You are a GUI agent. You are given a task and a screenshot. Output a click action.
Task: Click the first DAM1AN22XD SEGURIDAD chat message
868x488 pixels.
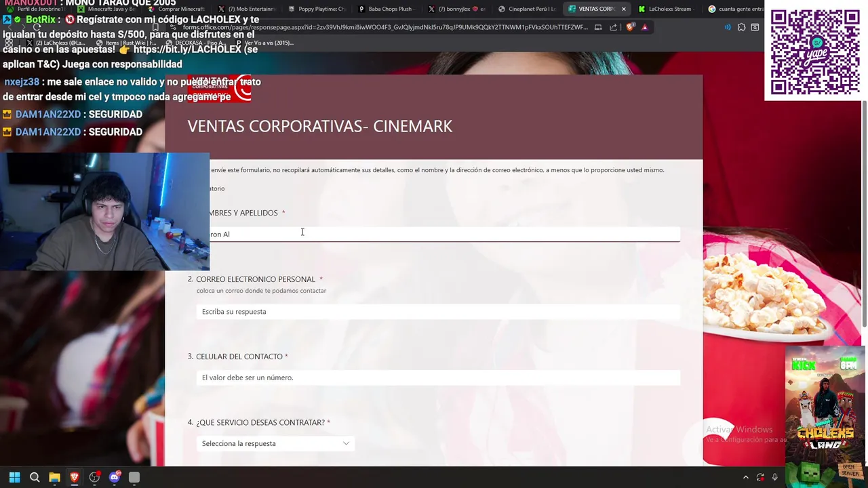point(73,114)
